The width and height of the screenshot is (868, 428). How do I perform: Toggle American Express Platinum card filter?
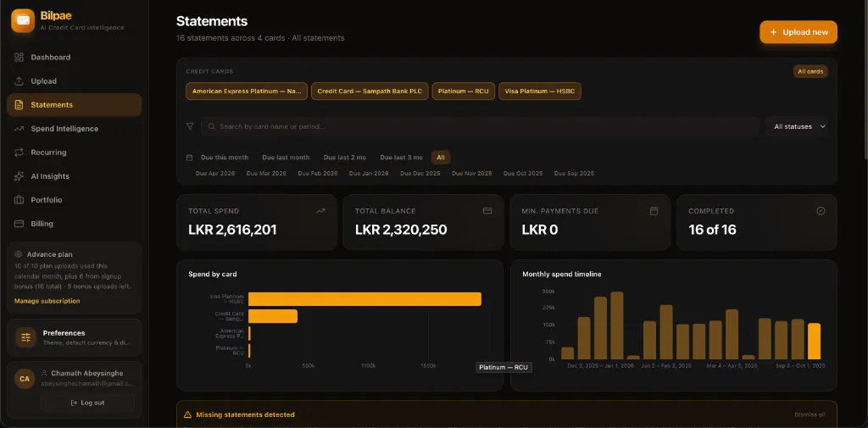[x=247, y=92]
